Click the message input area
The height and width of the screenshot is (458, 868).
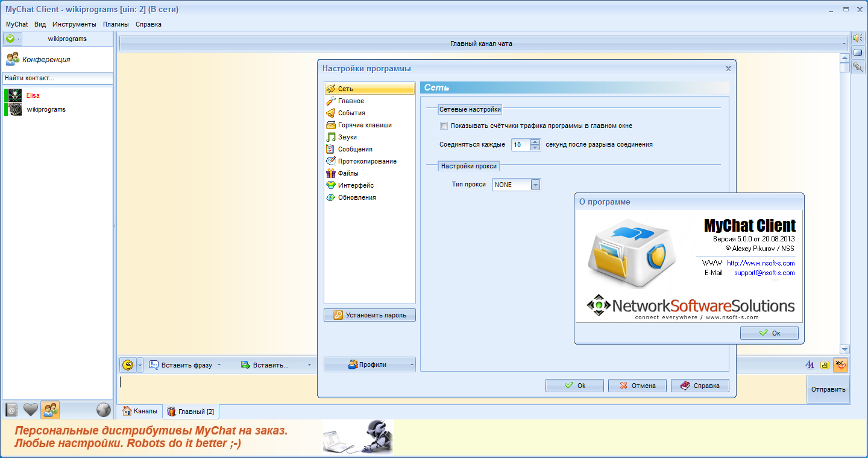tap(461, 389)
